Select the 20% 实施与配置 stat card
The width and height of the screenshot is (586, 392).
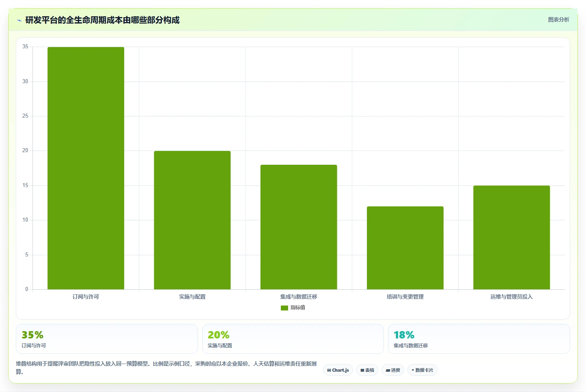coord(293,339)
